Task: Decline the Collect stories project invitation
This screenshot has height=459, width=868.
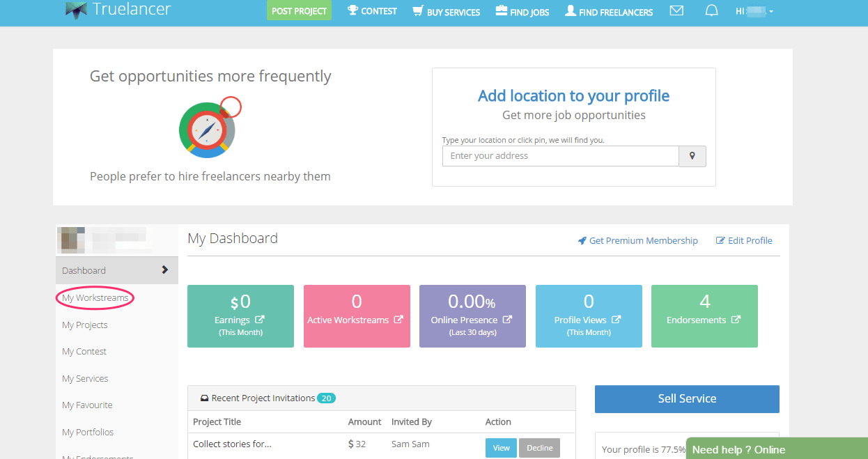Action: pos(539,448)
